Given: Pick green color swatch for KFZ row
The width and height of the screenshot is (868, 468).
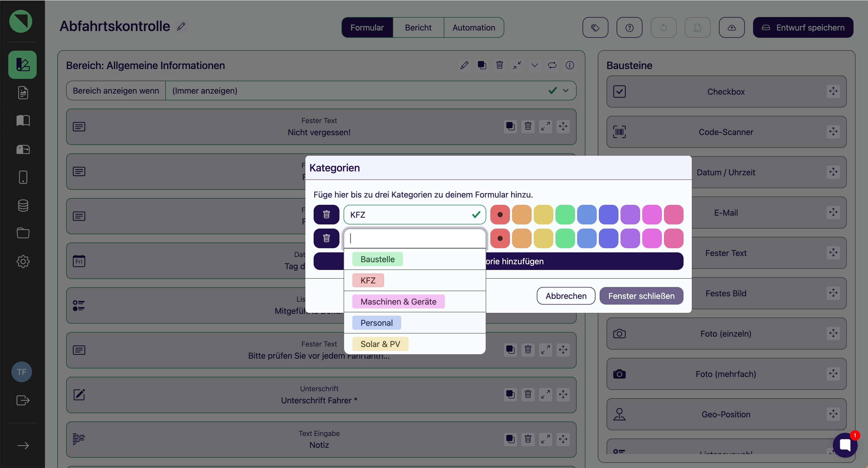Looking at the screenshot, I should (565, 214).
